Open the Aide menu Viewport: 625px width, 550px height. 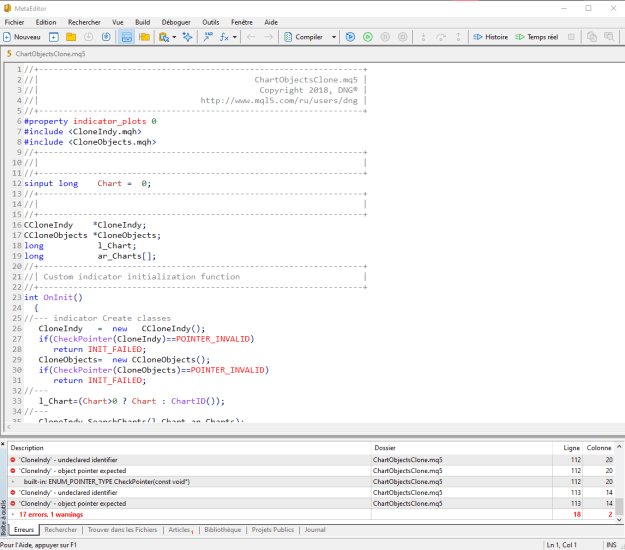click(271, 22)
